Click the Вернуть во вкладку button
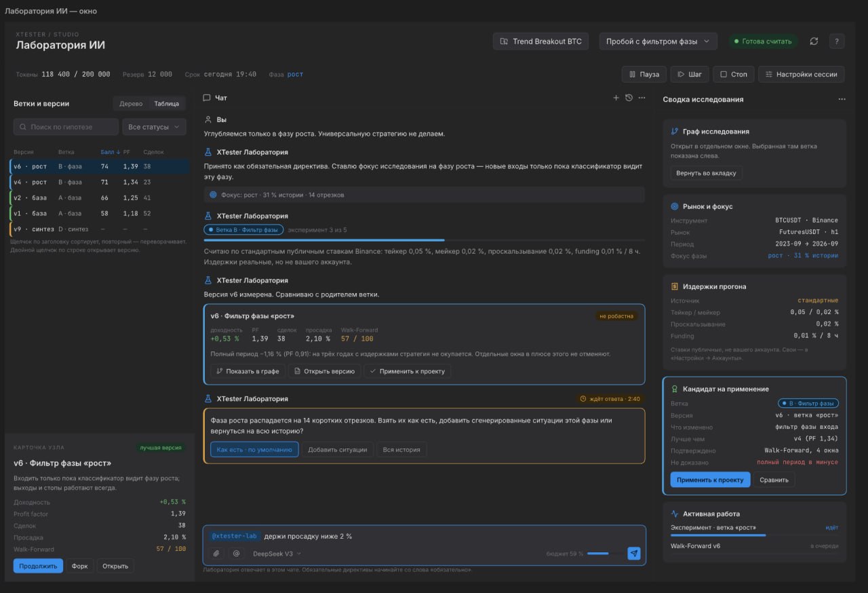 pyautogui.click(x=706, y=173)
